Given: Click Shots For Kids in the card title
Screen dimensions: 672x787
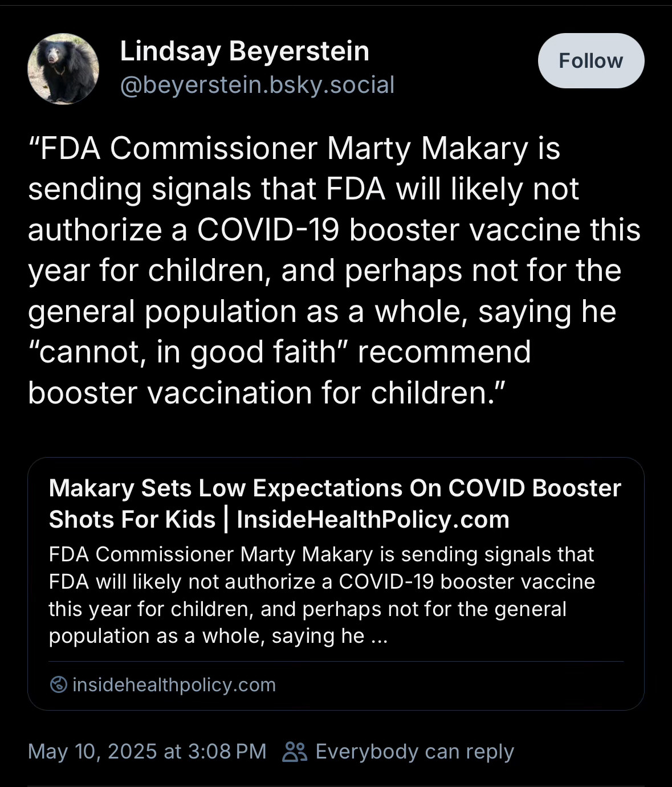Looking at the screenshot, I should (x=132, y=520).
